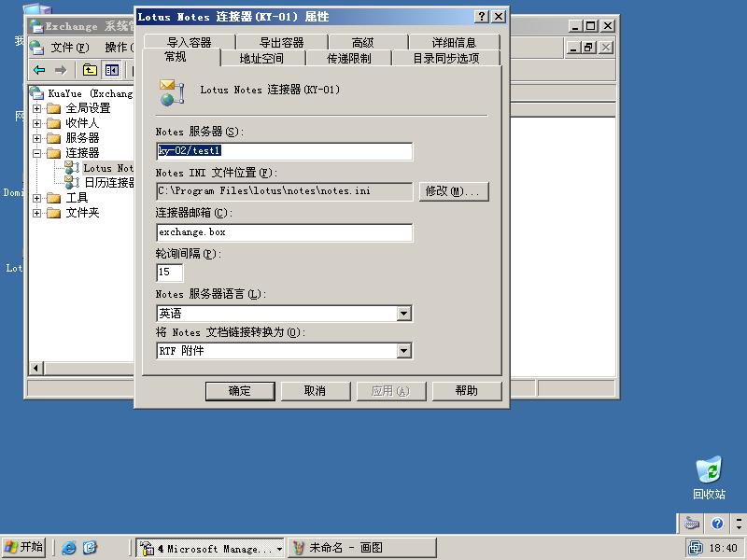
Task: Open the 回收站 desktop icon
Action: 709,478
